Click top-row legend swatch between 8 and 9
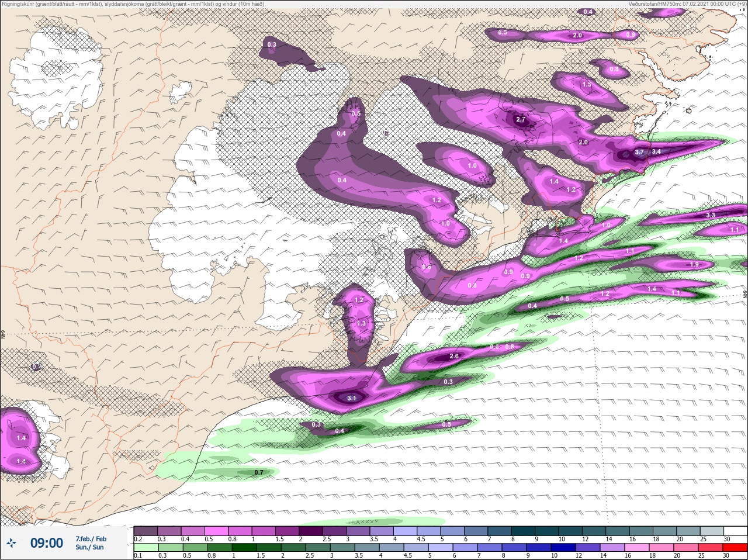Viewport: 748px width, 560px height. coord(524,531)
